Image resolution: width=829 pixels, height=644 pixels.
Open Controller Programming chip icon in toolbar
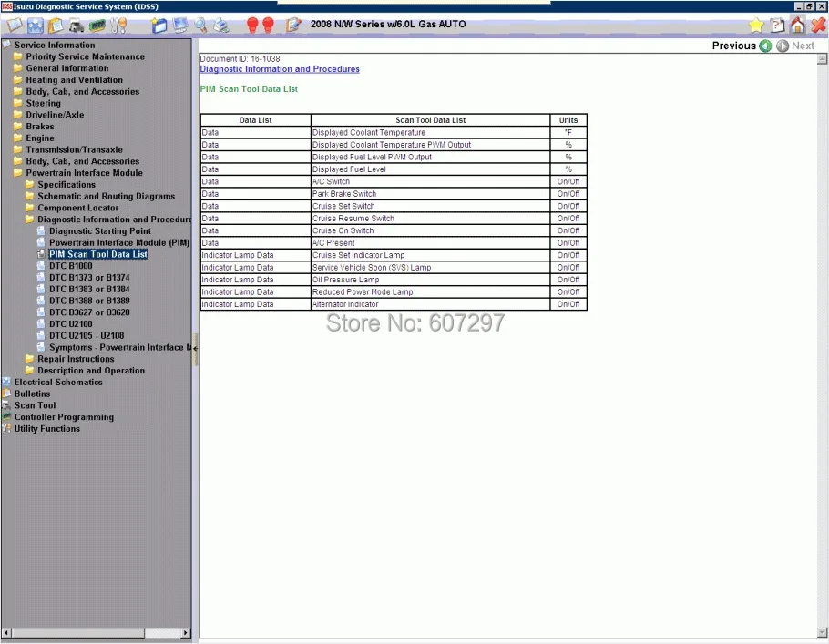(x=97, y=26)
